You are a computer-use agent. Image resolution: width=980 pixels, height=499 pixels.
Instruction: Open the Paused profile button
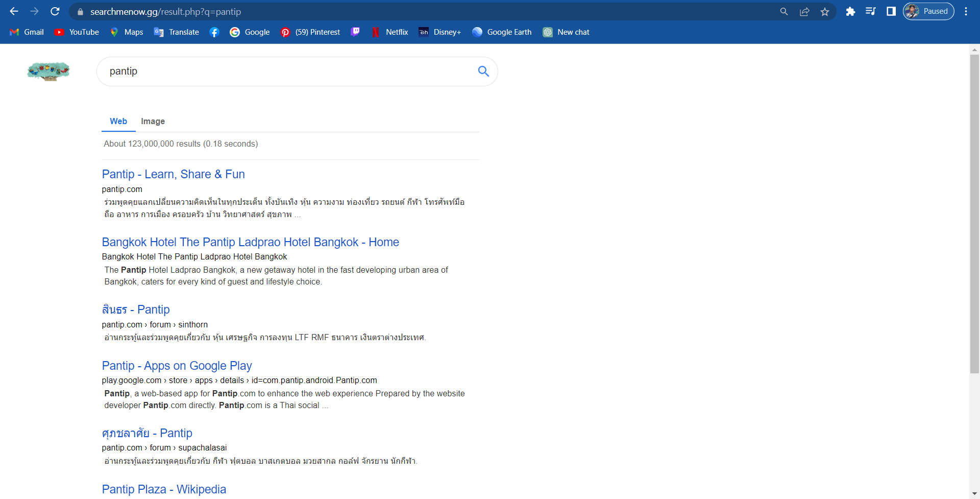(928, 11)
